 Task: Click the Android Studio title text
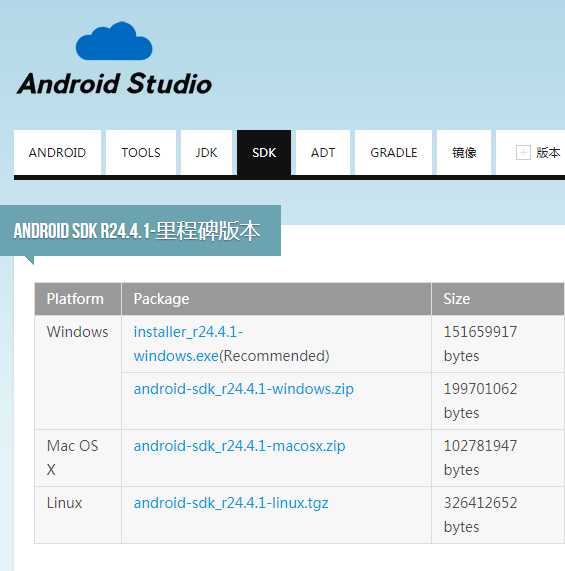[114, 84]
